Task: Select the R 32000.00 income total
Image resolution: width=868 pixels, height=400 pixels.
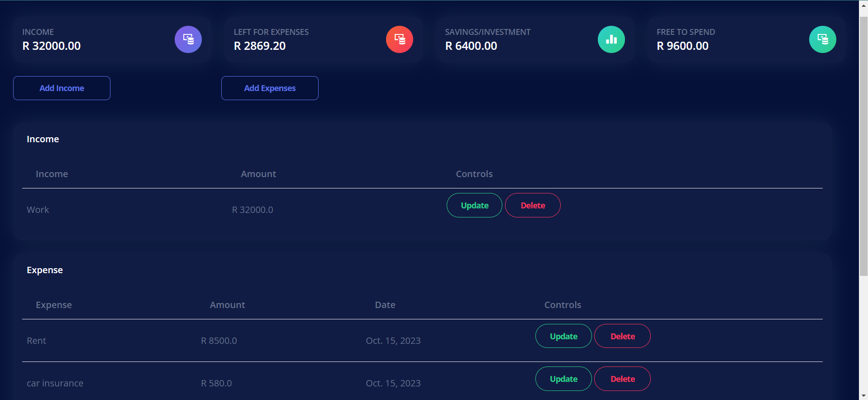Action: [x=52, y=46]
